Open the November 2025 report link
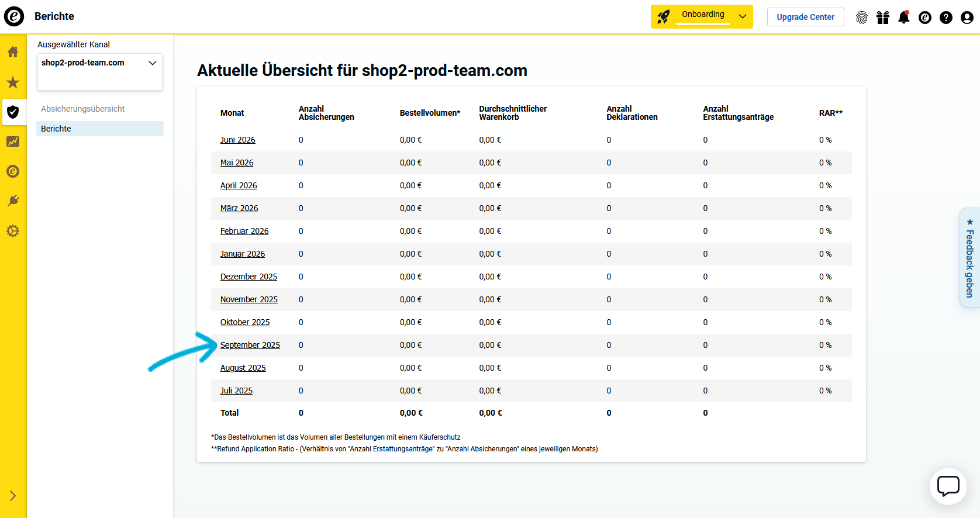This screenshot has width=980, height=518. 249,299
